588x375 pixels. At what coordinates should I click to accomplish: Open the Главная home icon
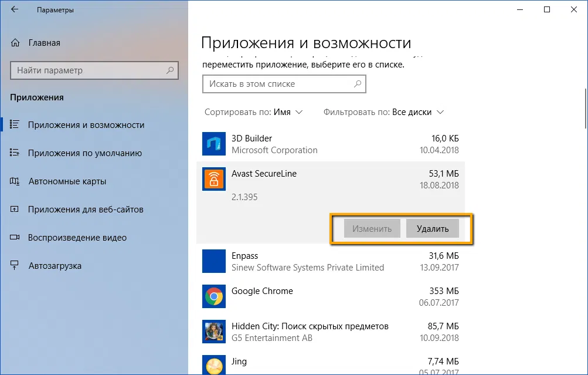coord(15,43)
